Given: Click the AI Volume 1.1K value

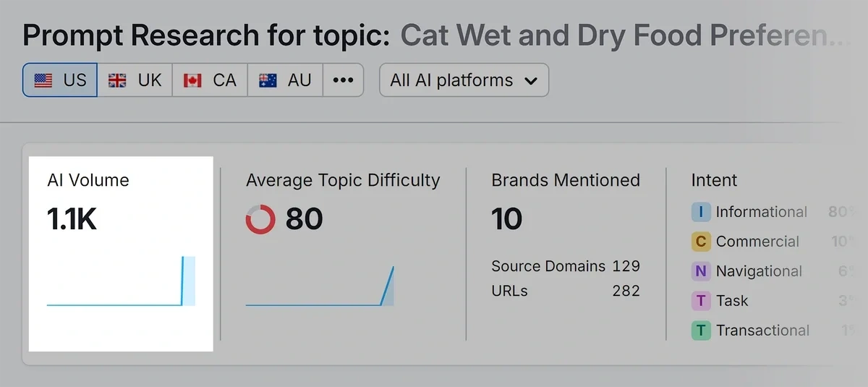Looking at the screenshot, I should pyautogui.click(x=72, y=219).
